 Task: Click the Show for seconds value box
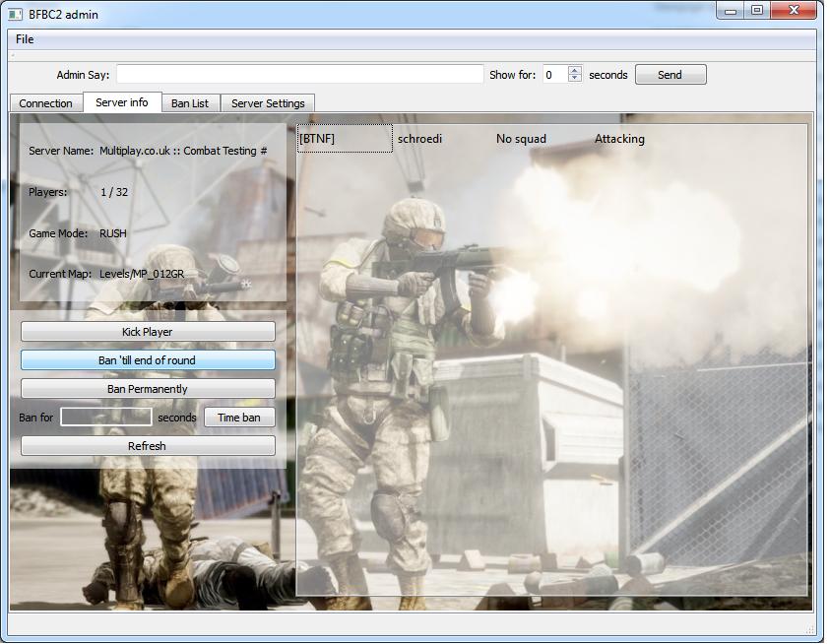pos(556,74)
